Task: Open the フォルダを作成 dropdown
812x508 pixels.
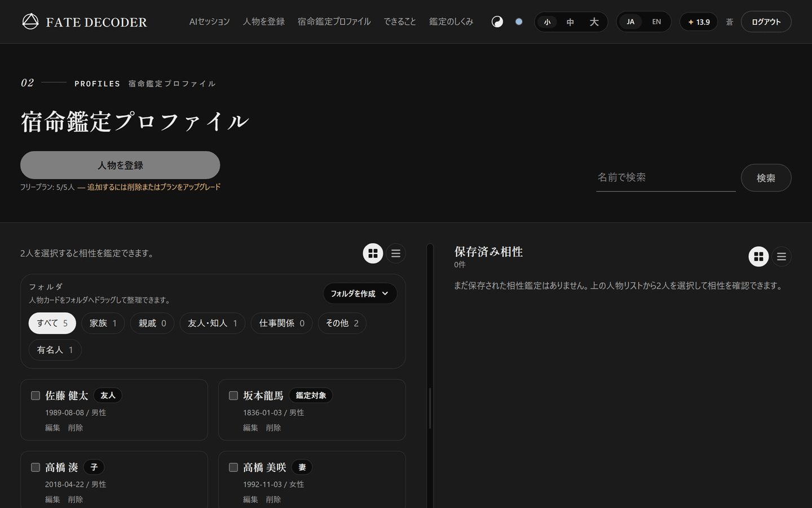Action: [x=360, y=294]
